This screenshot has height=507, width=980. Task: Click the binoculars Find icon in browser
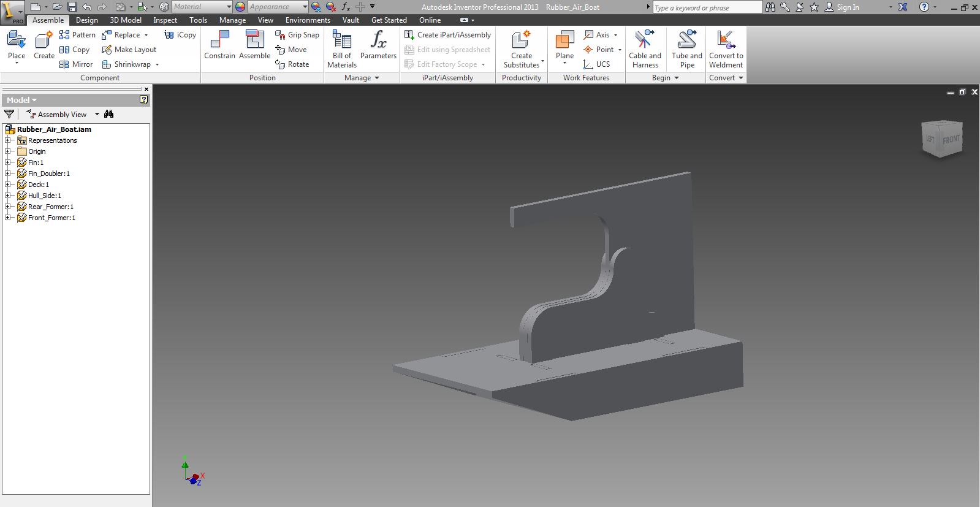click(109, 114)
